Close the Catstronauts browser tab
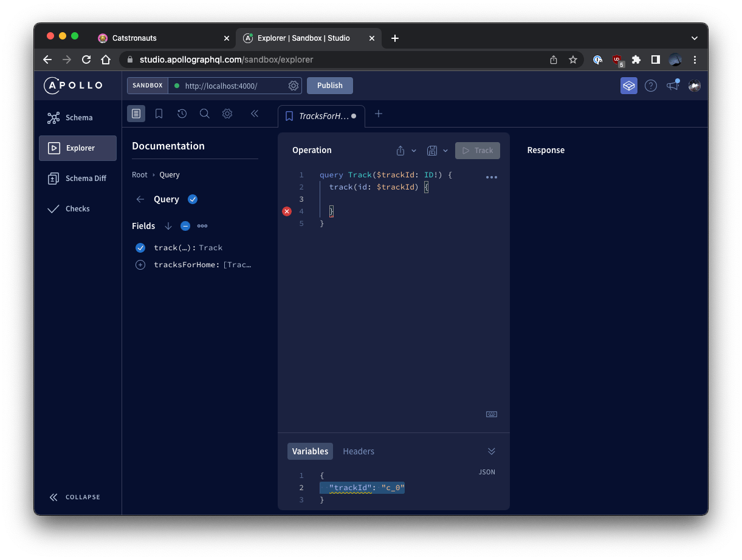742x560 pixels. [x=227, y=38]
